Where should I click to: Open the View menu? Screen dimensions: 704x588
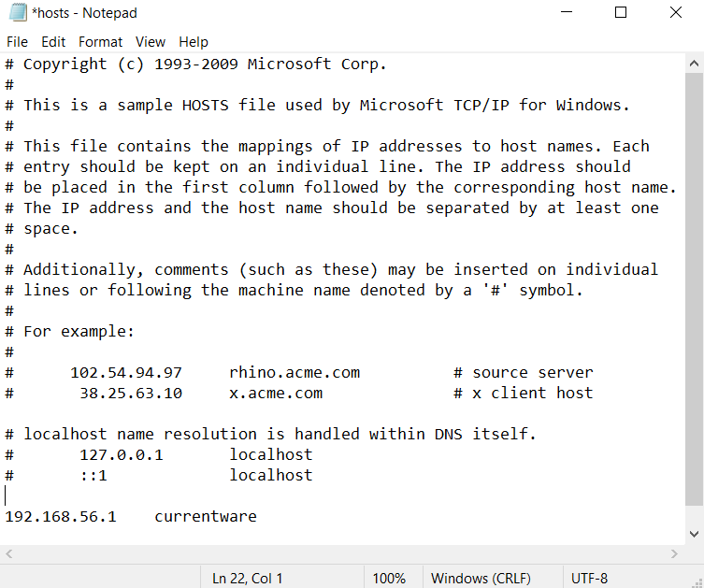(151, 42)
